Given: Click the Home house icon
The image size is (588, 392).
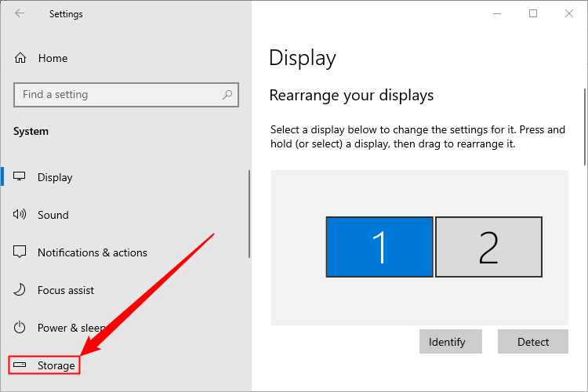Looking at the screenshot, I should [x=20, y=58].
